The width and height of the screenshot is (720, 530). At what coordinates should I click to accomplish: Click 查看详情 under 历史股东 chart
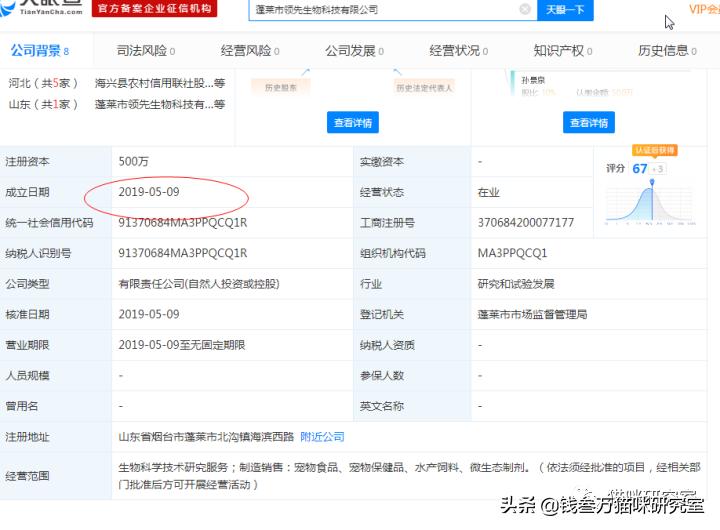coord(353,122)
